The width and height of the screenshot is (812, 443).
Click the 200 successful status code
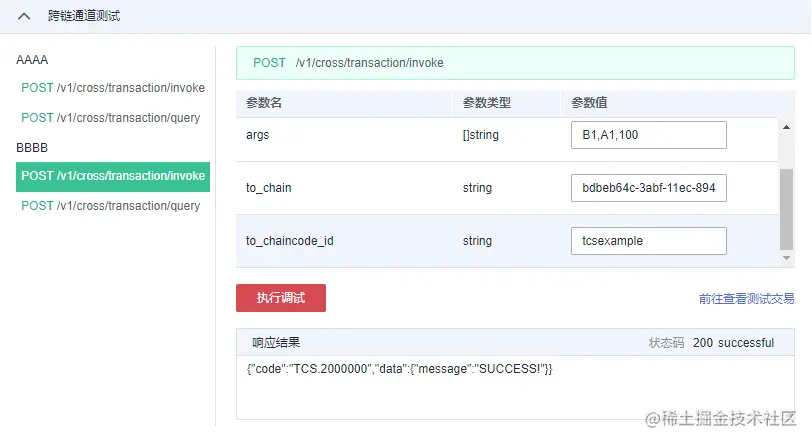tap(733, 343)
